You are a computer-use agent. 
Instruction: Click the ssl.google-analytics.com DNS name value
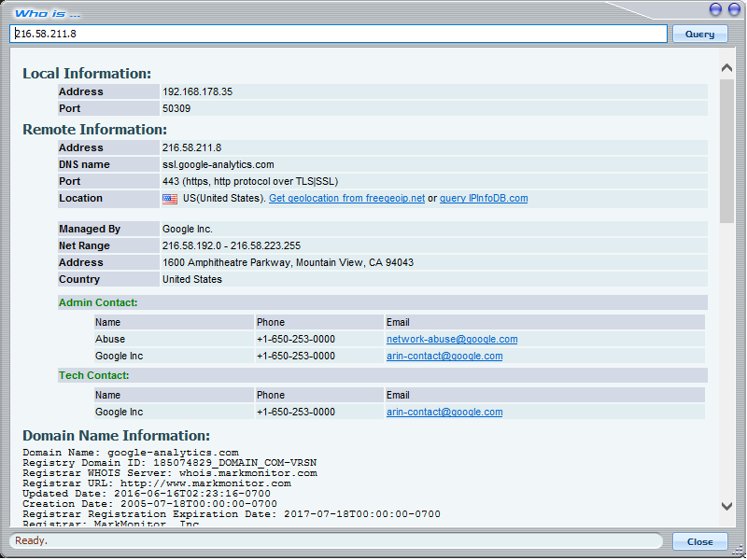pos(218,165)
